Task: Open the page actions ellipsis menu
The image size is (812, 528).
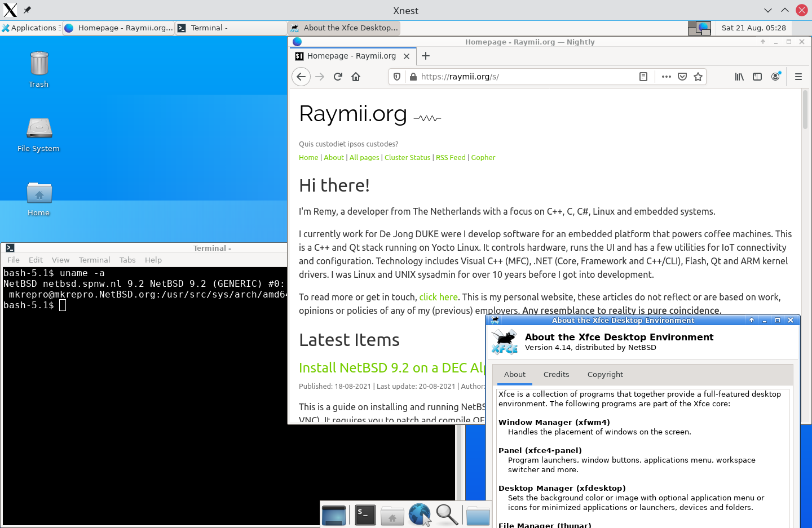Action: click(666, 77)
